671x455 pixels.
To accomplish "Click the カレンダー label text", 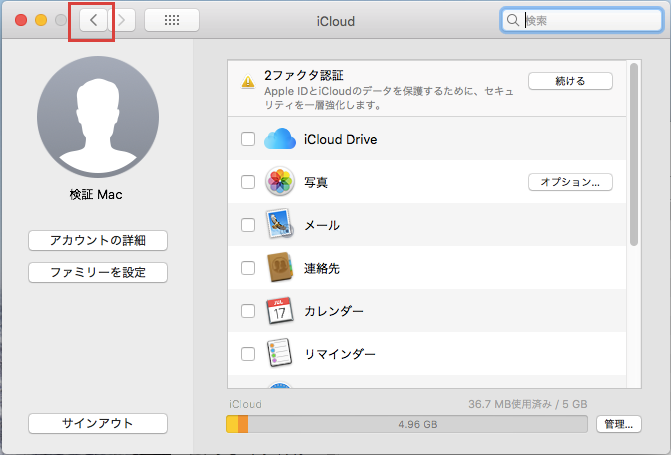I will click(x=334, y=311).
